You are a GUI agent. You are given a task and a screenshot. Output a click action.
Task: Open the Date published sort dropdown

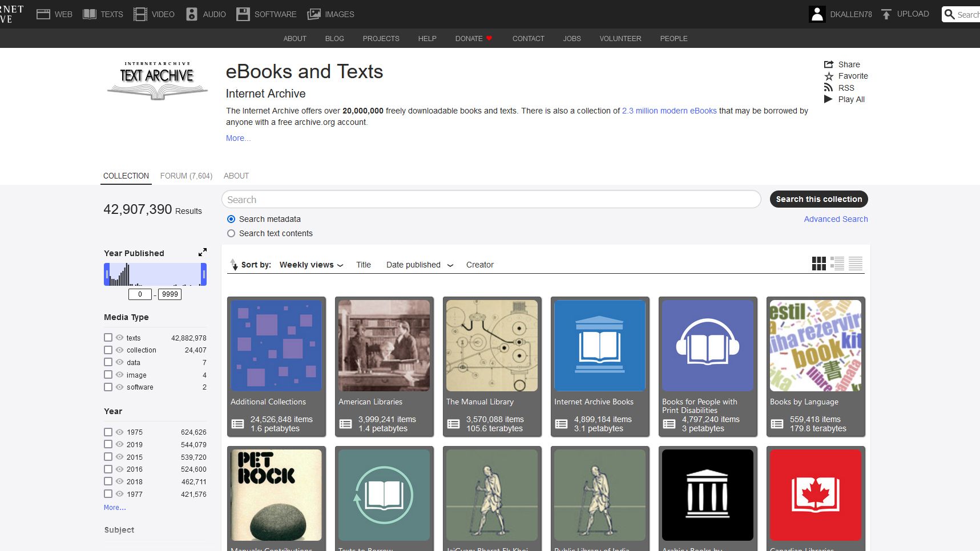pyautogui.click(x=420, y=265)
